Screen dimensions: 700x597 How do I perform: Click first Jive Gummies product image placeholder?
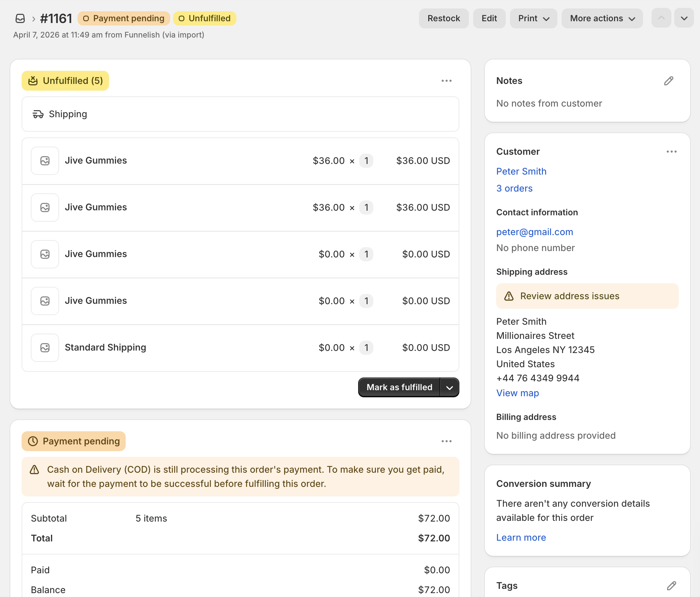click(x=45, y=161)
